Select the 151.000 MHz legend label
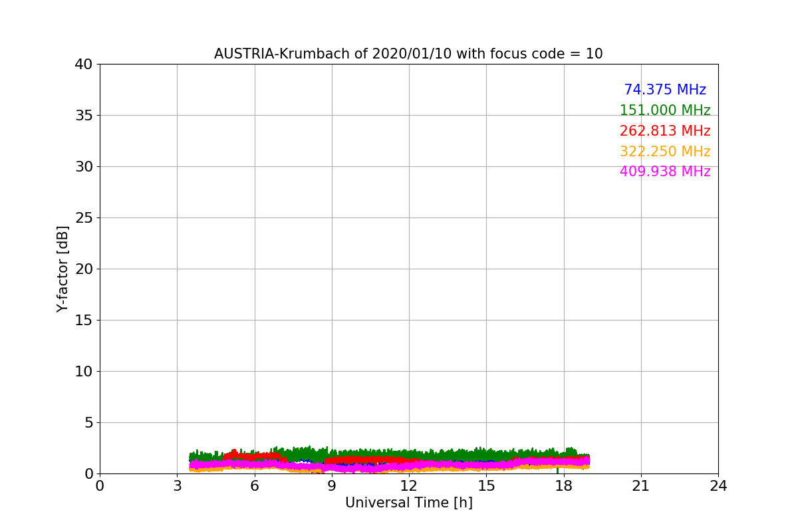Image resolution: width=798 pixels, height=532 pixels. pos(665,110)
